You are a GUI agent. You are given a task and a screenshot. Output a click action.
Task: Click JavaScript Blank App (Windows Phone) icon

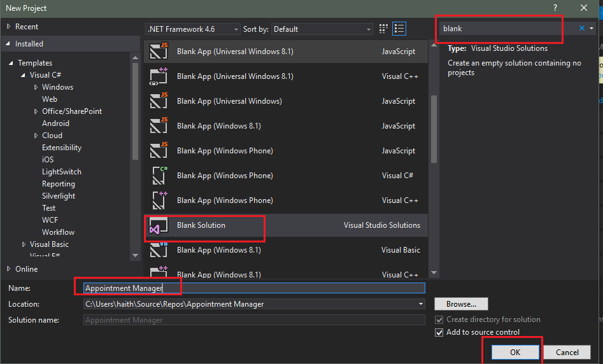(159, 150)
